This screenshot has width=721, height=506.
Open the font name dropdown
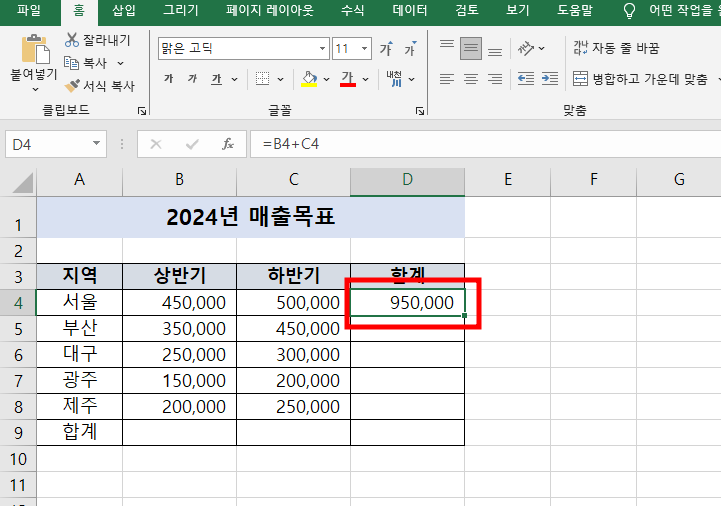point(322,48)
